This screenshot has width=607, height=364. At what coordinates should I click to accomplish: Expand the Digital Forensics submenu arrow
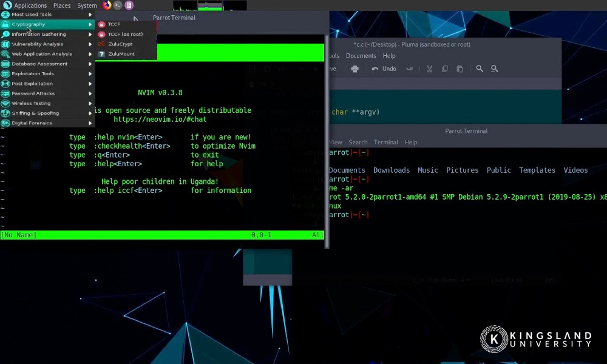[x=90, y=123]
